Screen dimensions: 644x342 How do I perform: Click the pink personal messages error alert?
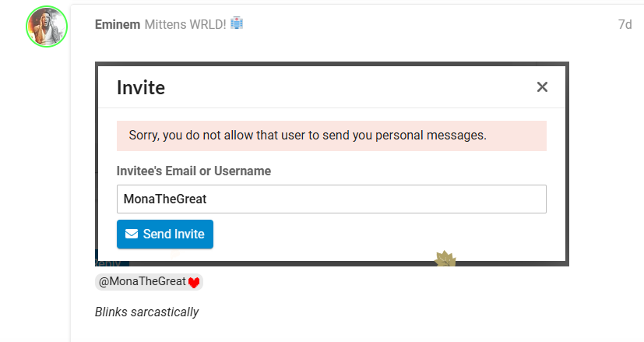point(331,136)
